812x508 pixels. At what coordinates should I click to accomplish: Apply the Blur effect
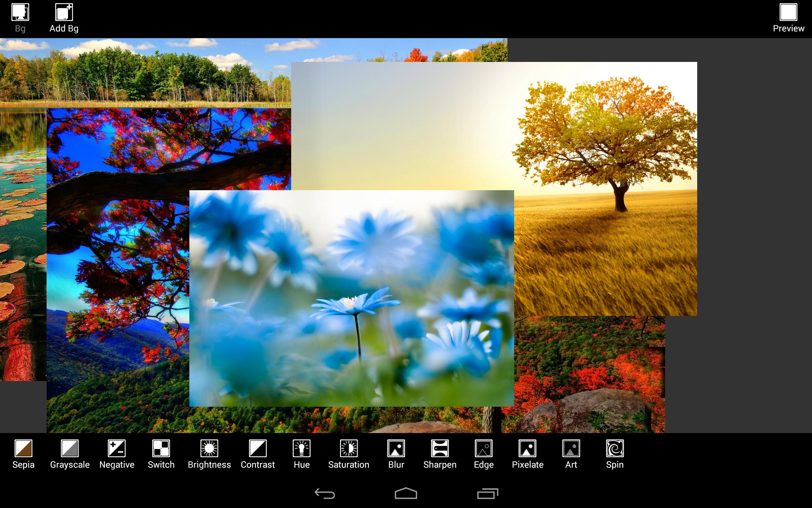click(396, 454)
